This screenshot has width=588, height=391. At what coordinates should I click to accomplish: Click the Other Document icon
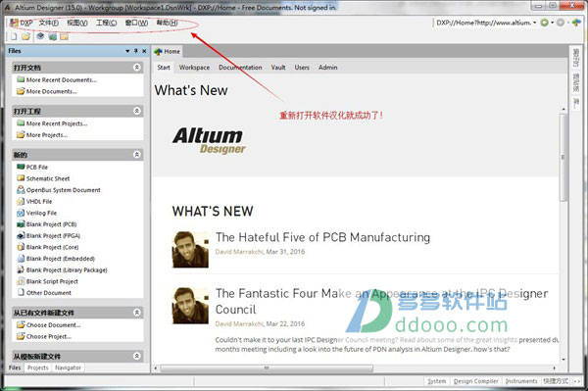click(21, 292)
